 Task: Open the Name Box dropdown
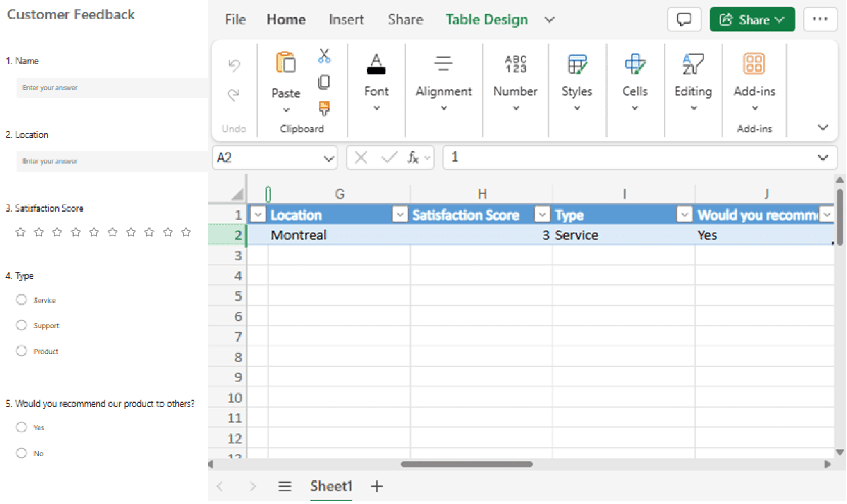[x=329, y=158]
